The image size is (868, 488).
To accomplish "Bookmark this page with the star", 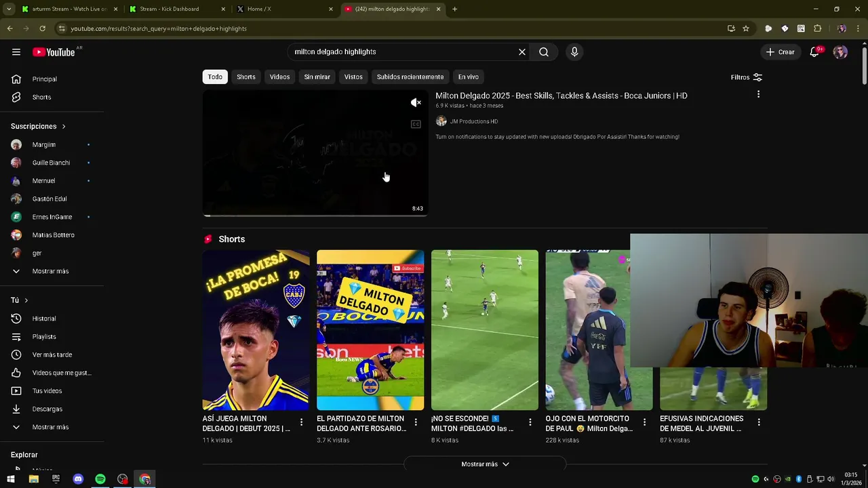I will pos(746,28).
